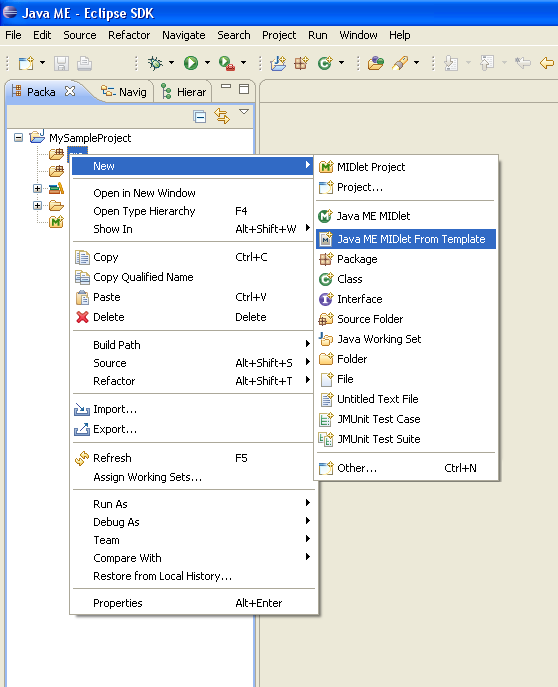558x687 pixels.
Task: Minimize the Package Explorer view panel
Action: tap(226, 87)
